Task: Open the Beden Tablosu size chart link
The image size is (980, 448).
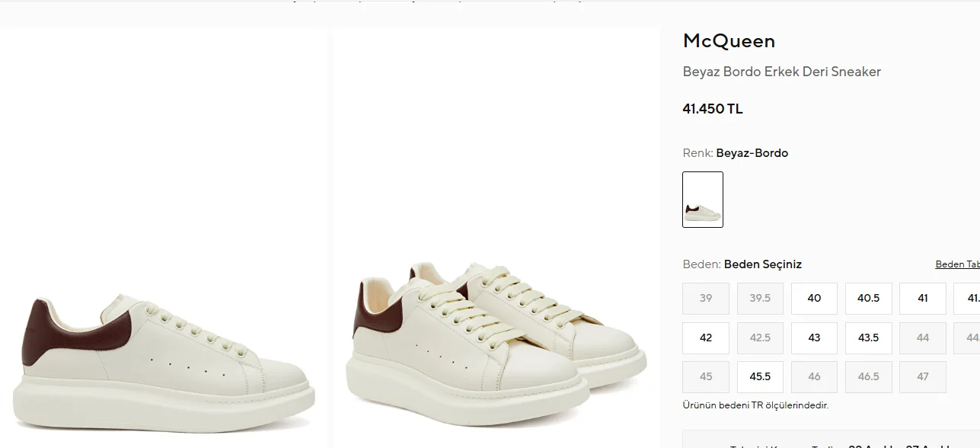Action: tap(957, 264)
